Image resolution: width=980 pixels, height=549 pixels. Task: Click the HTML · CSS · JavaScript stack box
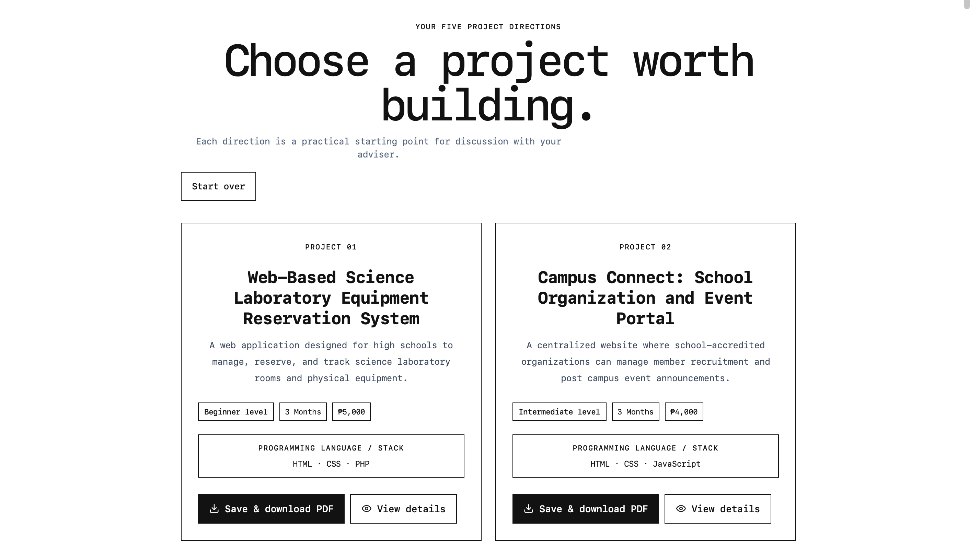tap(646, 456)
